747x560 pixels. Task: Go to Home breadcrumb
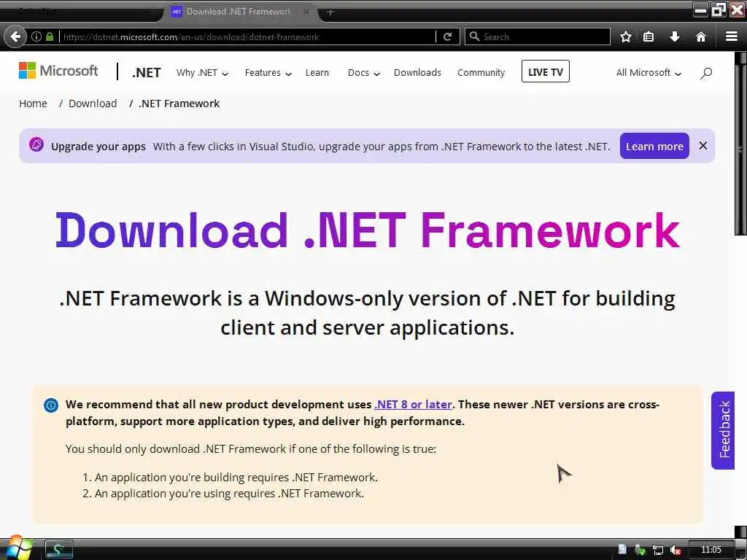click(x=33, y=104)
